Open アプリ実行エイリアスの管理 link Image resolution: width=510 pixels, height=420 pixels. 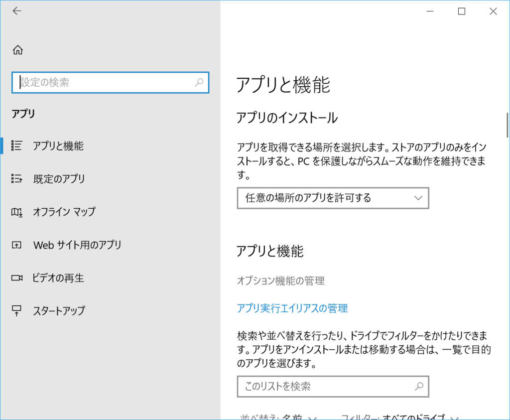click(292, 308)
